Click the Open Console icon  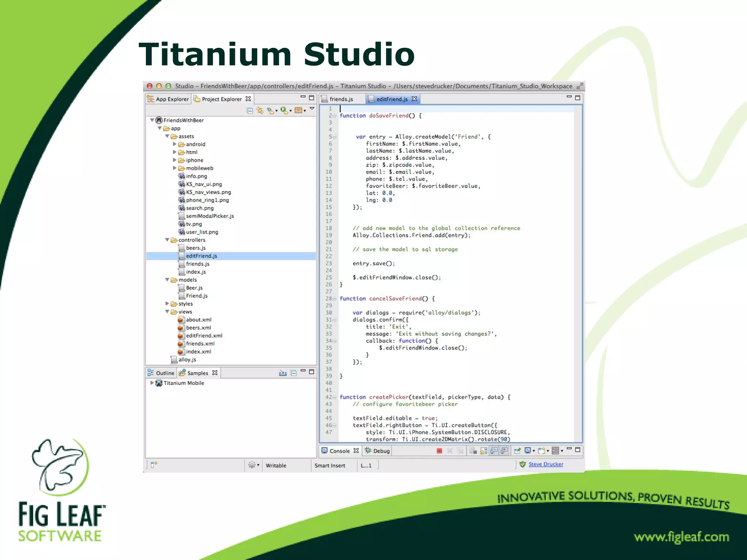click(x=541, y=451)
